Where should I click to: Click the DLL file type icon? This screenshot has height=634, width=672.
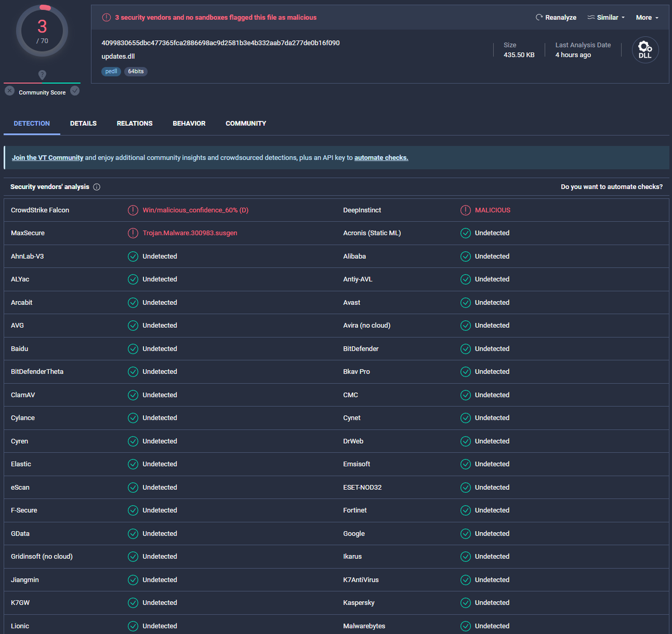click(645, 50)
